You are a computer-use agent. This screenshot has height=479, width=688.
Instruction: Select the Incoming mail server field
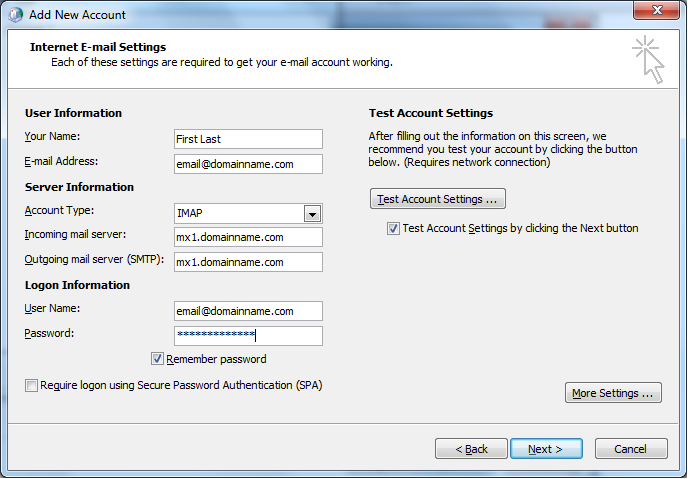tap(248, 237)
